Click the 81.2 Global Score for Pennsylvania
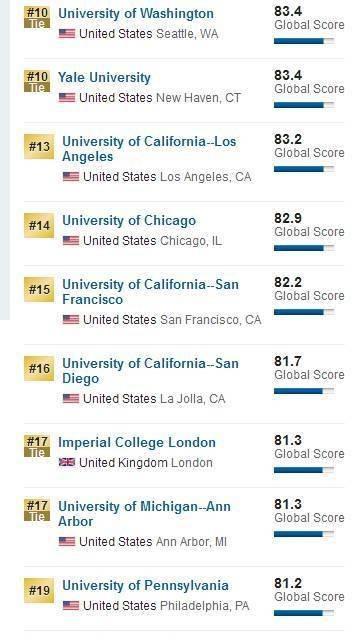Viewport: 360px width, 640px height. click(x=309, y=590)
